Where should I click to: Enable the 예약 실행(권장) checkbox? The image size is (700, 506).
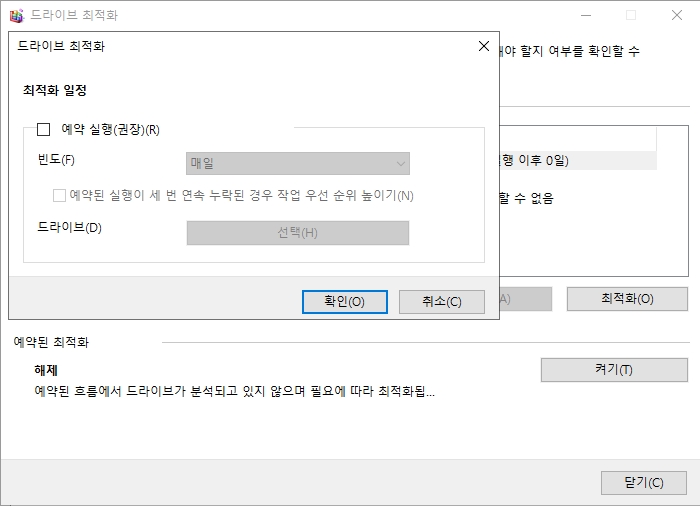tap(43, 130)
